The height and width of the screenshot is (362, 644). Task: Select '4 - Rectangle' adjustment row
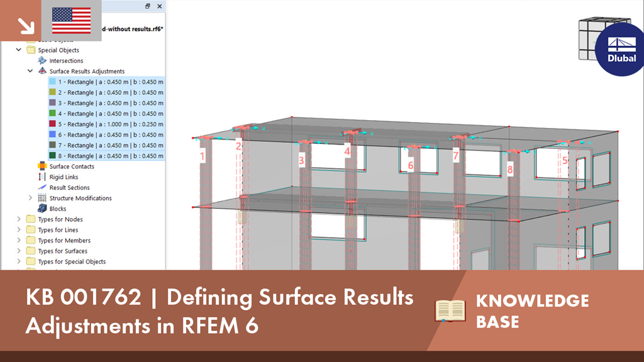106,113
